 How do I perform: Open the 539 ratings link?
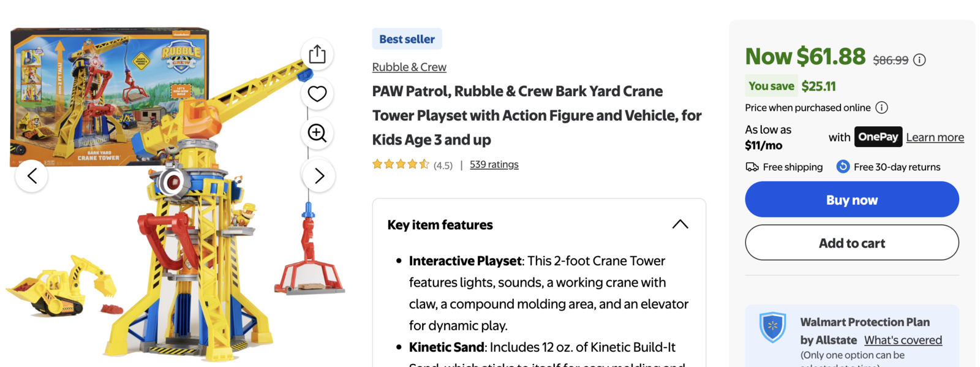[x=494, y=164]
